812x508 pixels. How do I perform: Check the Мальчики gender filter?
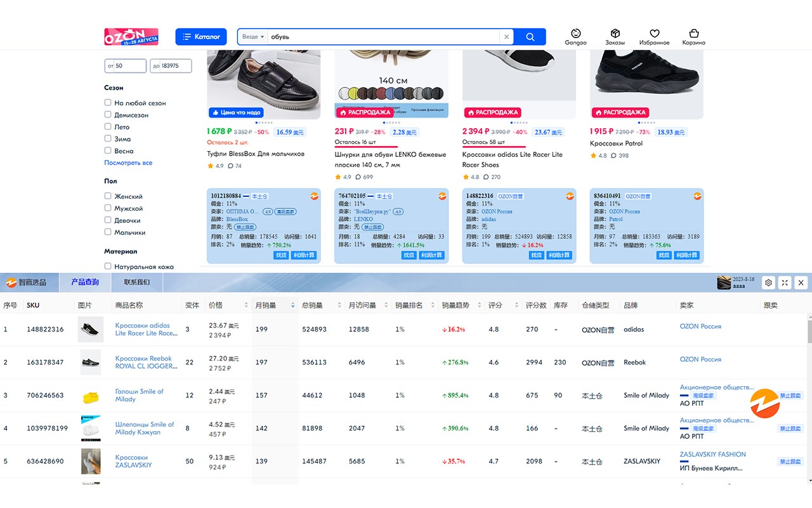coord(108,232)
